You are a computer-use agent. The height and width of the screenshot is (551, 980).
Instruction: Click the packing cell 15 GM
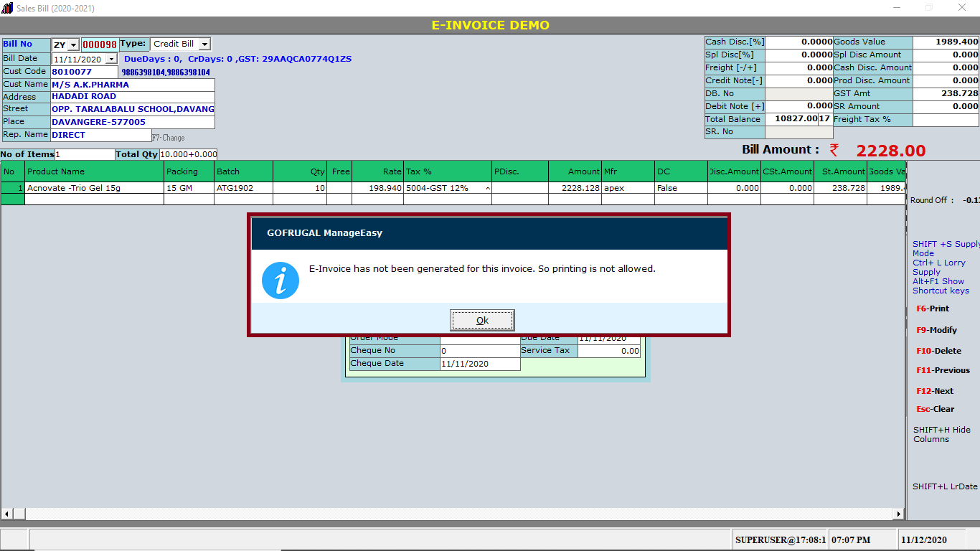(x=189, y=188)
